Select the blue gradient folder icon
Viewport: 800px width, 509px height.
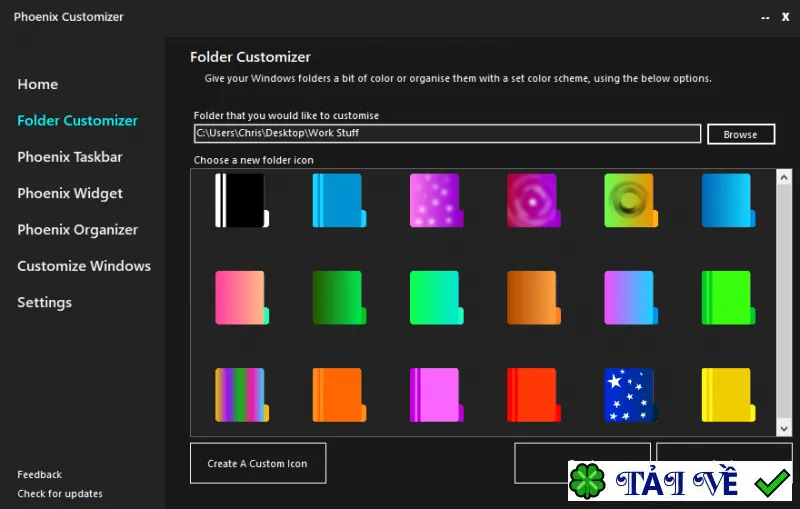[729, 200]
